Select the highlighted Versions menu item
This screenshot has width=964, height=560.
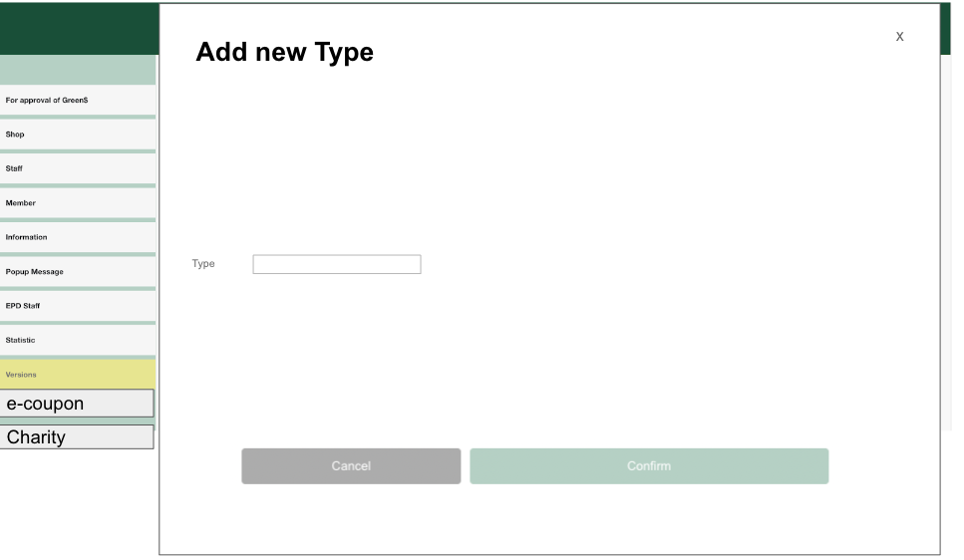[77, 375]
